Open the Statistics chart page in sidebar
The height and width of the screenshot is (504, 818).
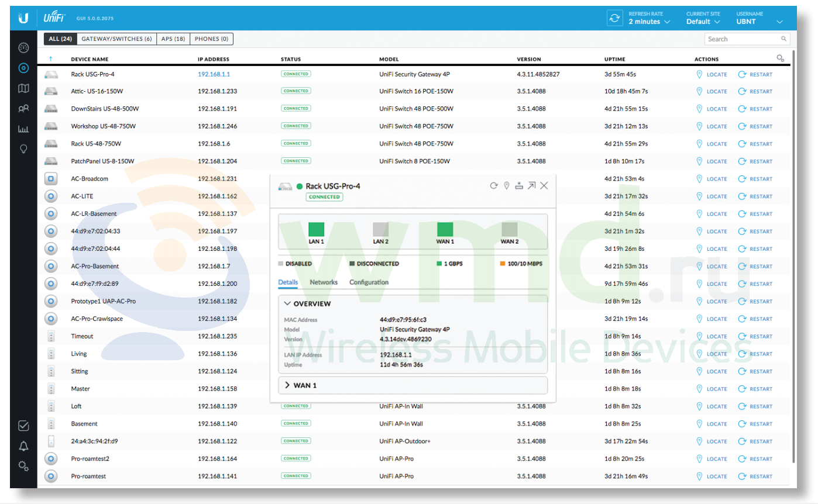pyautogui.click(x=23, y=129)
